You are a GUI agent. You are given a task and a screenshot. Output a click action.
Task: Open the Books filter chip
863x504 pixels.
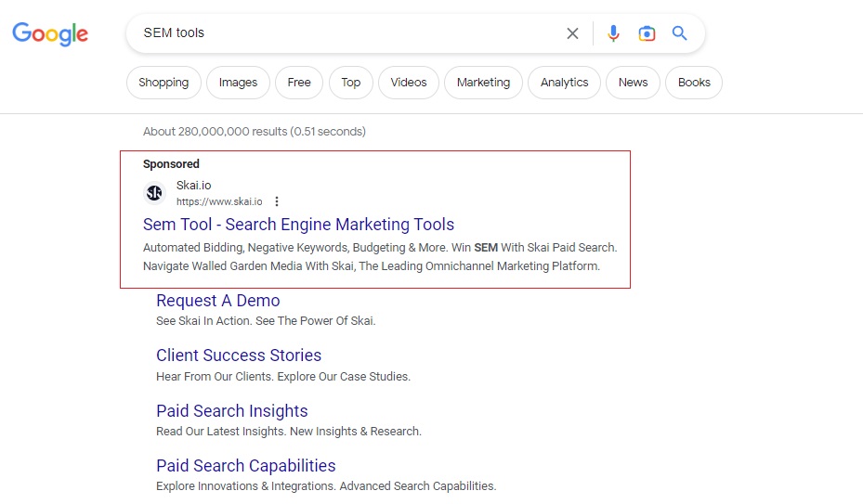tap(694, 83)
